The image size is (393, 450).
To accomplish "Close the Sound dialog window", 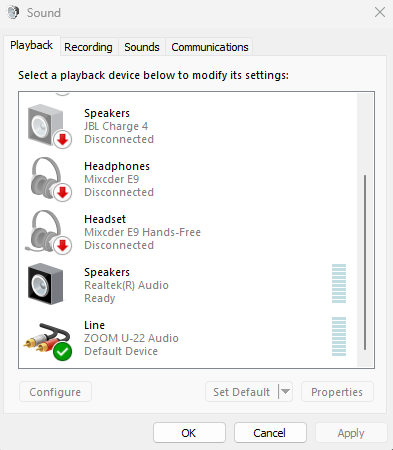I will click(380, 13).
